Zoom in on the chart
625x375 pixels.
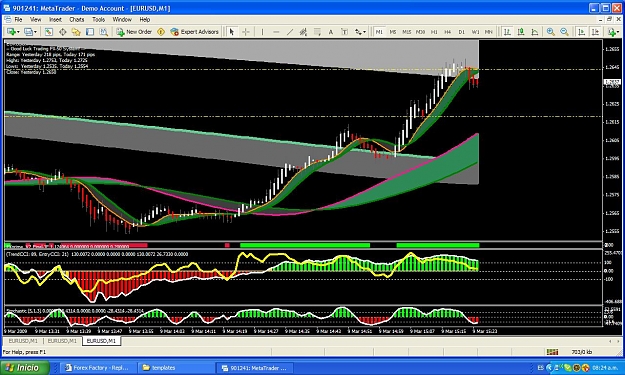tap(551, 32)
